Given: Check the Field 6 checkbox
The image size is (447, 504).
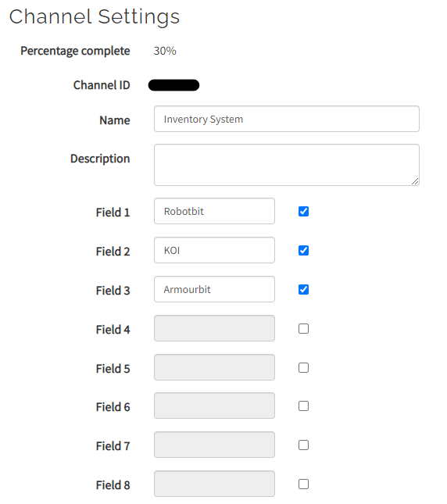Looking at the screenshot, I should 303,406.
